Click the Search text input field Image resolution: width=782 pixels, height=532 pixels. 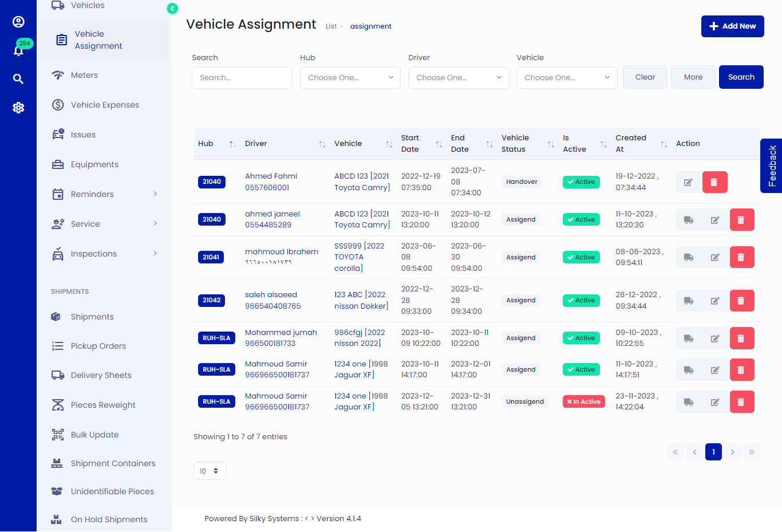[x=242, y=78]
